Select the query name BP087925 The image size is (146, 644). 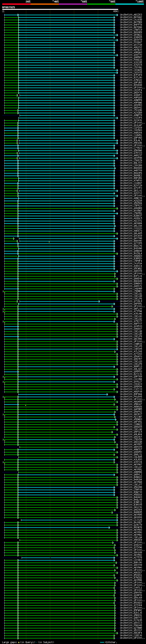pos(8,7)
